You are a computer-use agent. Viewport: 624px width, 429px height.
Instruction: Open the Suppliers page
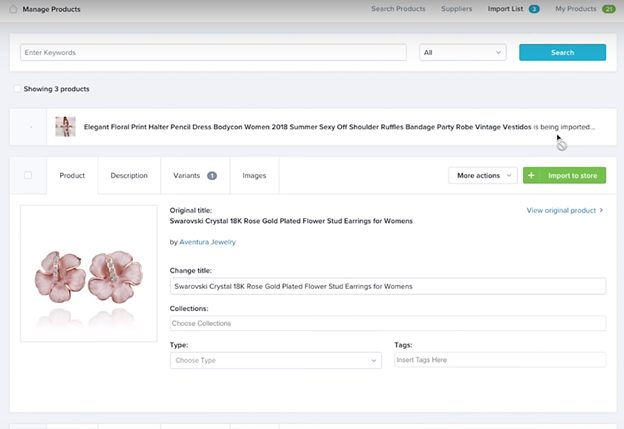(456, 9)
